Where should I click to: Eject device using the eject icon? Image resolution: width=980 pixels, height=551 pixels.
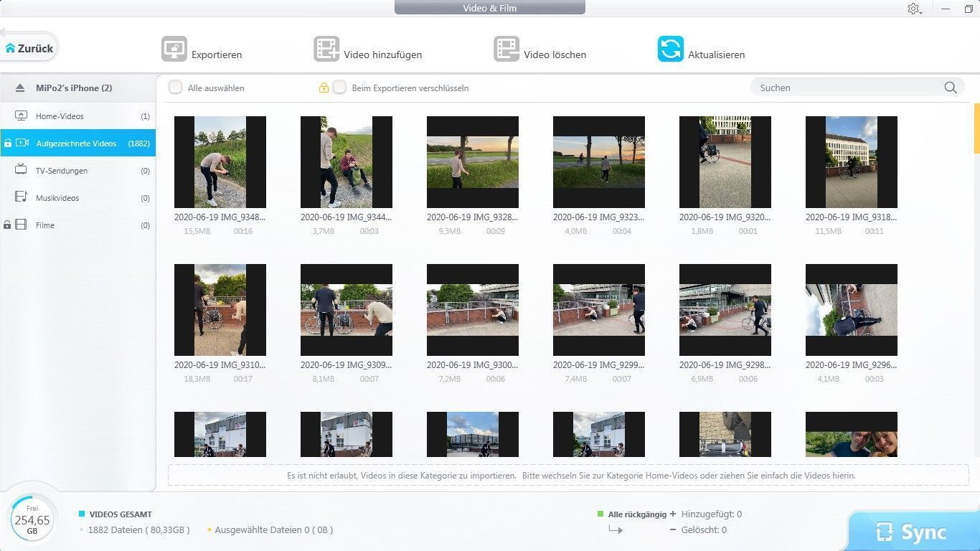pyautogui.click(x=21, y=88)
